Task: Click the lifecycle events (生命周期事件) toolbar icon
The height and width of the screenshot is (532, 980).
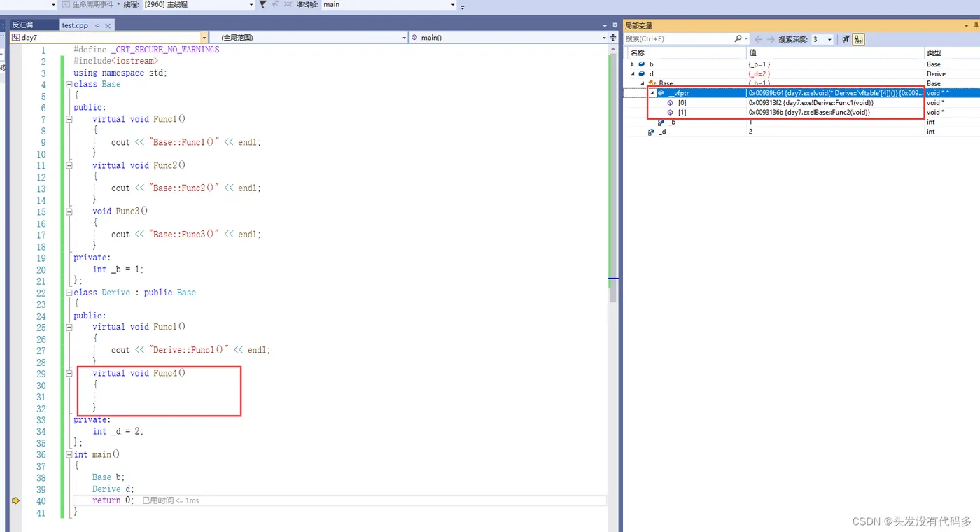Action: (x=66, y=4)
